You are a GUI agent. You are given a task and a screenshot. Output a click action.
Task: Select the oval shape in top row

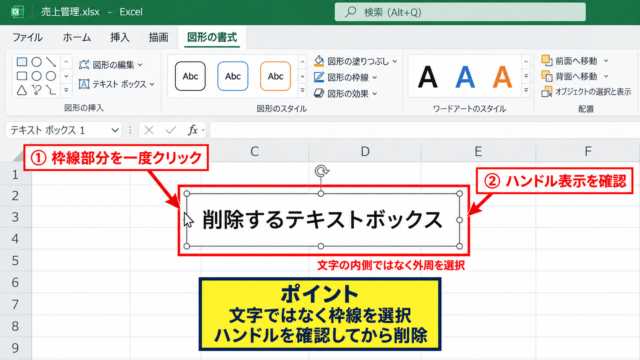36,62
